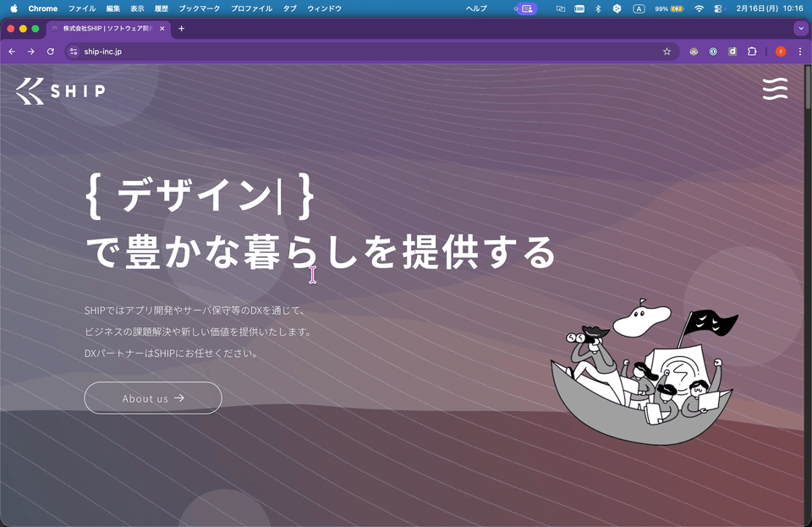Click the battery status icon showing 99%
The image size is (812, 527).
(667, 8)
